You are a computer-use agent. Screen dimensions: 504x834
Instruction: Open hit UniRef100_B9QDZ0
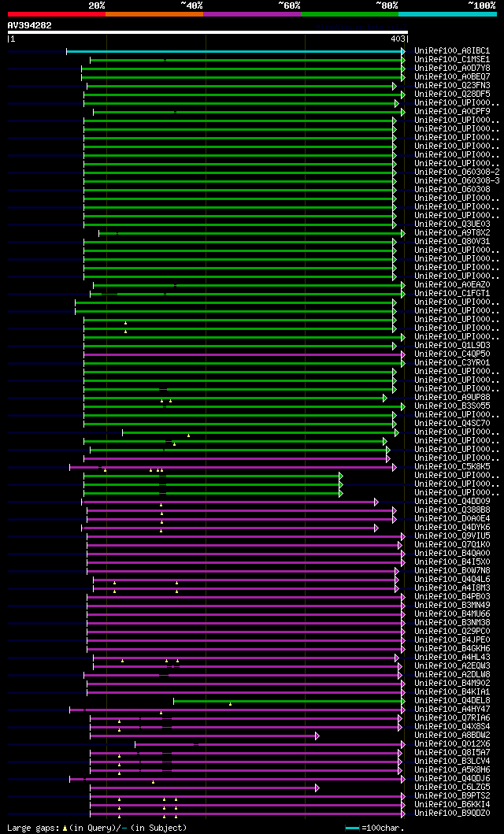pyautogui.click(x=453, y=814)
